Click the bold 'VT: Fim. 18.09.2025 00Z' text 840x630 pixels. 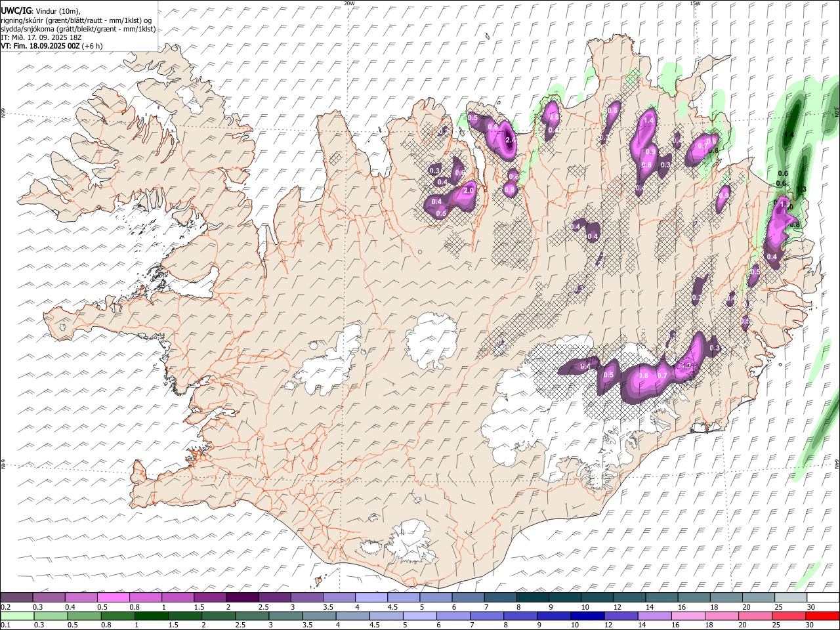tap(40, 47)
